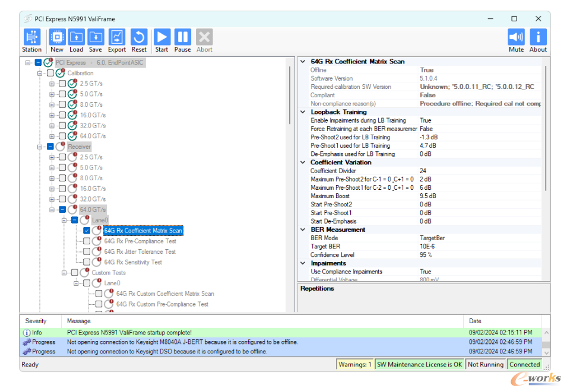Collapse the Impairments property section
This screenshot has width=567, height=392.
click(x=303, y=263)
